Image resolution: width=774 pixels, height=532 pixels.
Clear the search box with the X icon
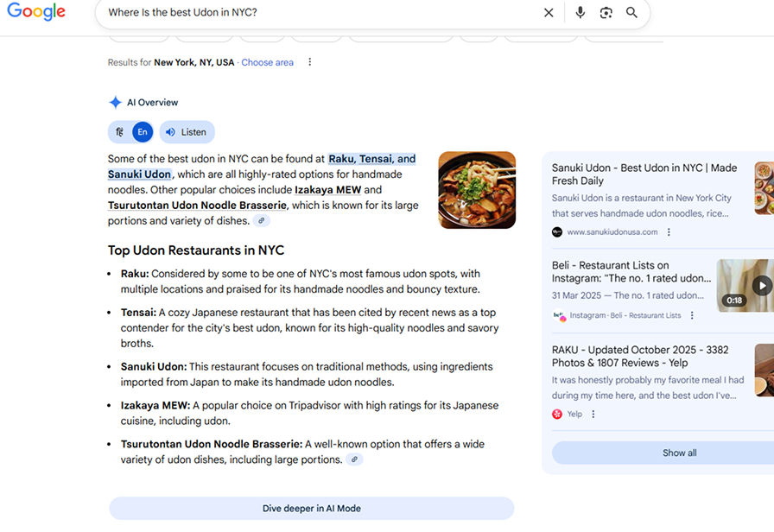pos(549,13)
